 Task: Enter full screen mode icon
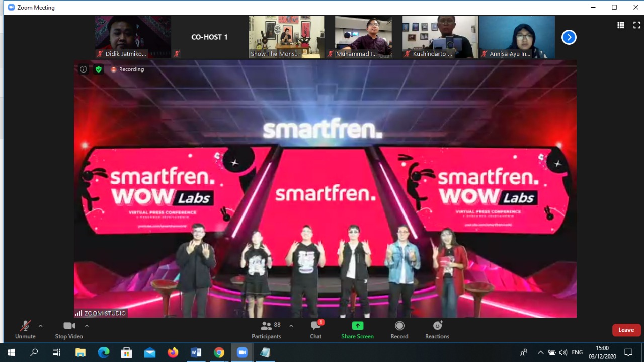[x=636, y=25]
